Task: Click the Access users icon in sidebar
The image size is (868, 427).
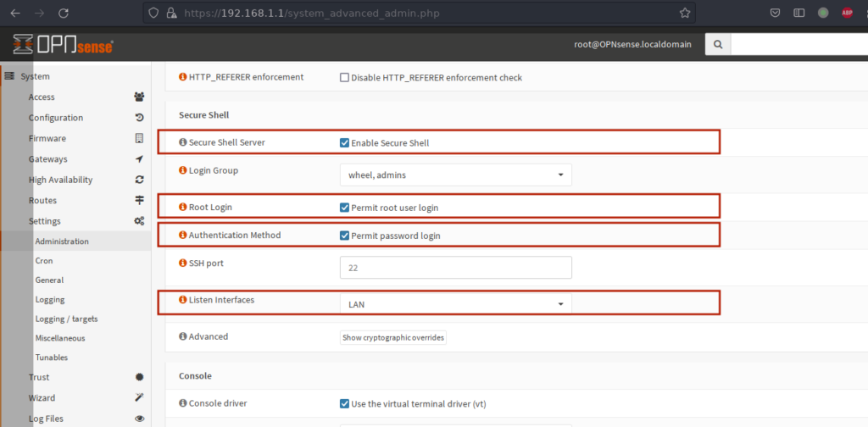Action: click(x=140, y=97)
